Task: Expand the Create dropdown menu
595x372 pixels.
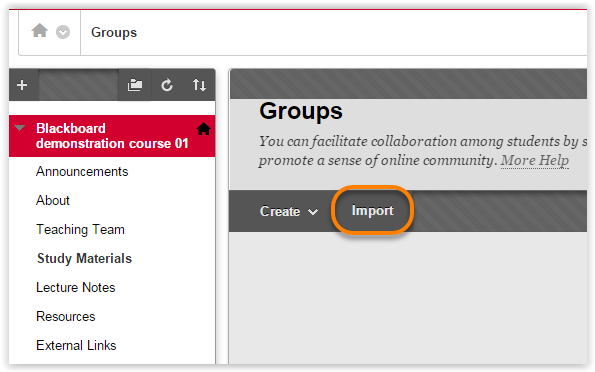Action: (289, 211)
